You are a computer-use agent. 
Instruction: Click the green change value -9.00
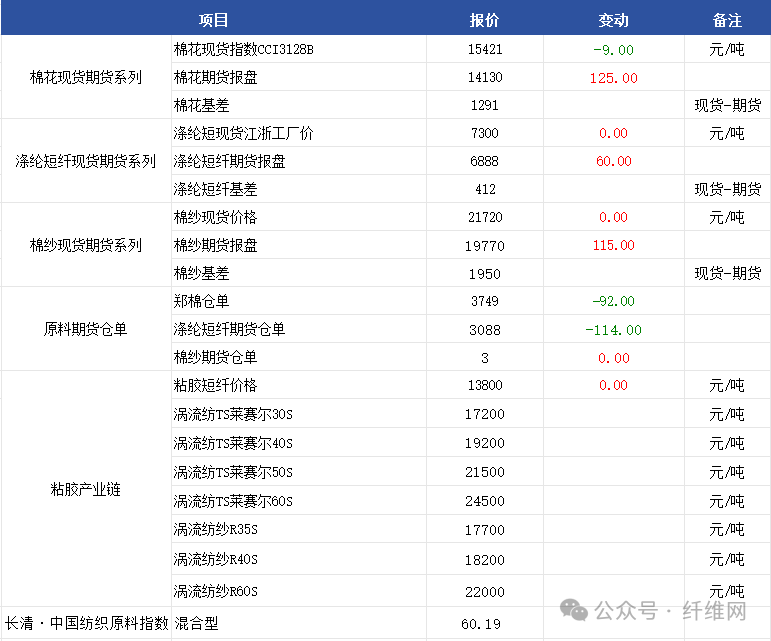[613, 50]
